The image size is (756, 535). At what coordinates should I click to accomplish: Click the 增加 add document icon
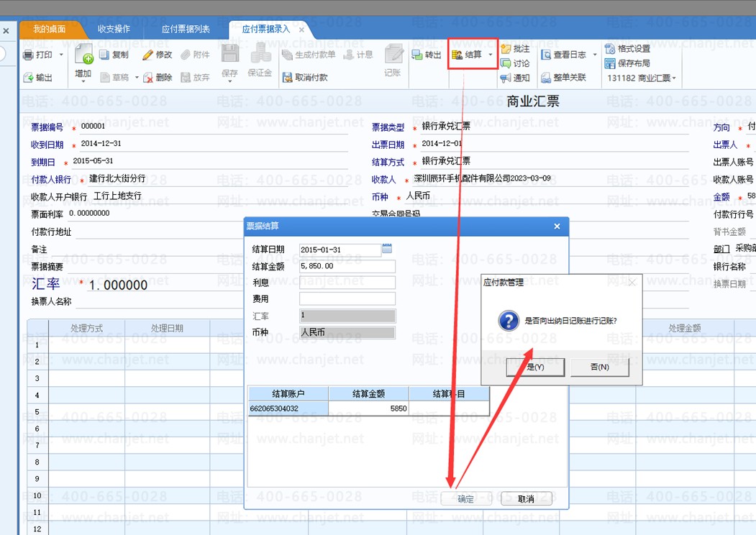click(x=83, y=54)
